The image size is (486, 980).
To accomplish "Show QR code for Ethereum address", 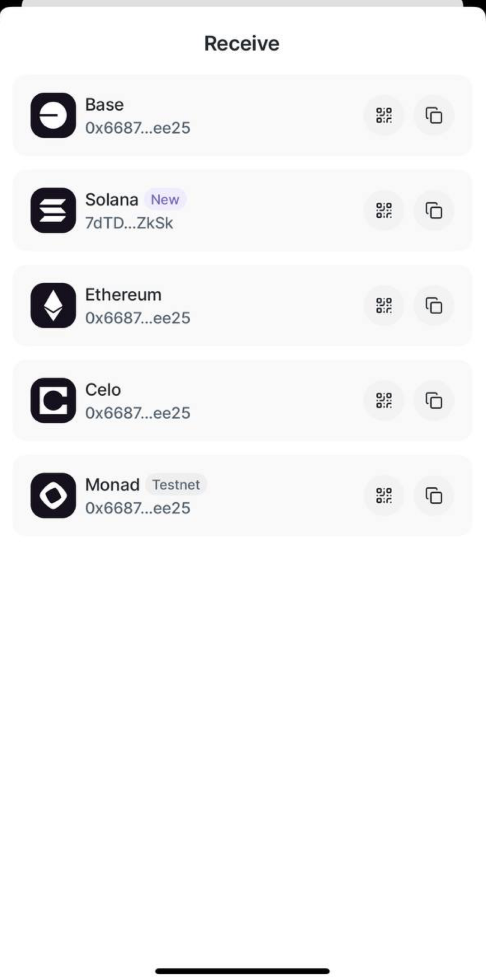I will [x=384, y=305].
